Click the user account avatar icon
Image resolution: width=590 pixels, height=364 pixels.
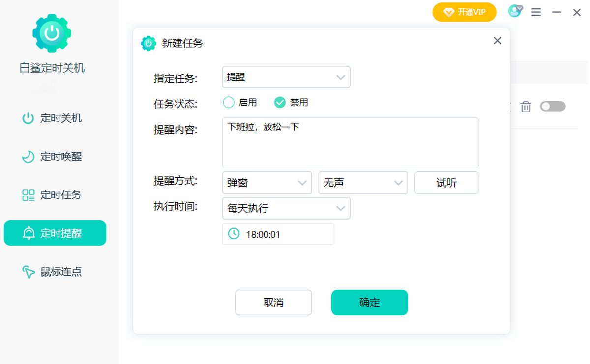pos(515,12)
